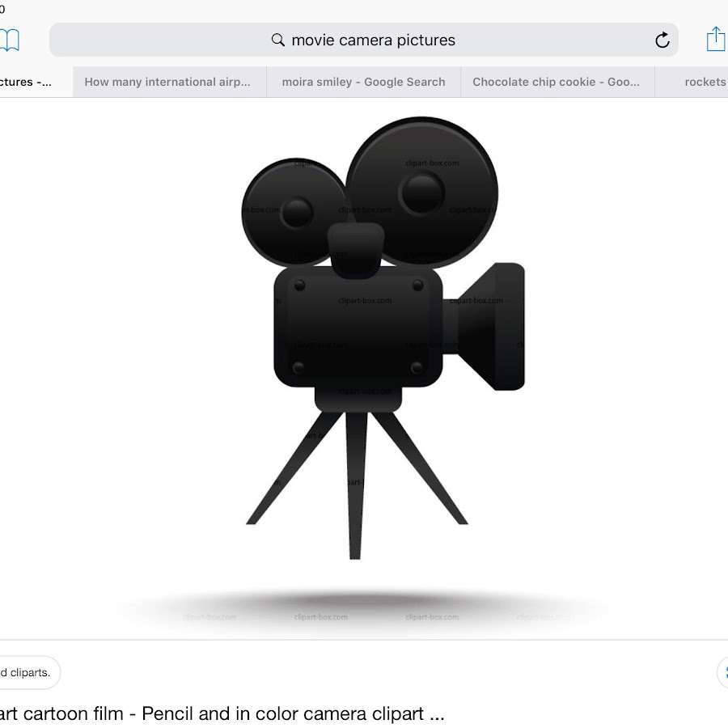Screen dimensions: 728x728
Task: Click the address bar text 'movie camera pictures'
Action: point(373,40)
